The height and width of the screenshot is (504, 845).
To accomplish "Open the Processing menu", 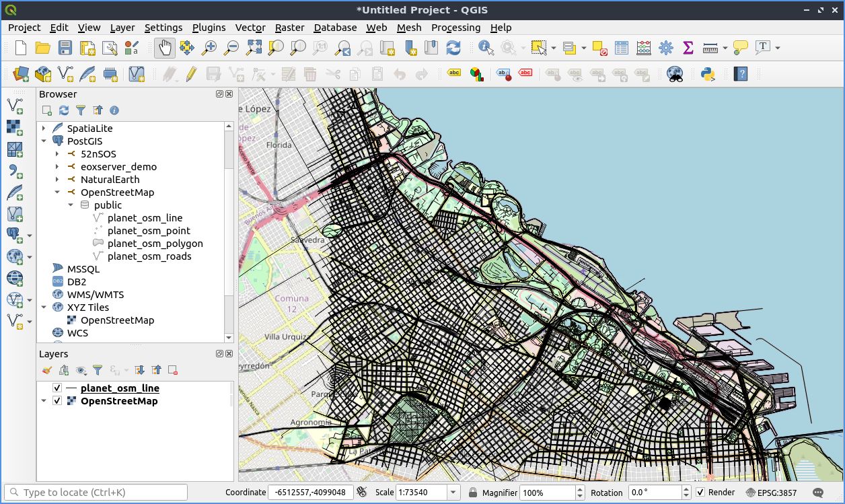I will point(456,28).
